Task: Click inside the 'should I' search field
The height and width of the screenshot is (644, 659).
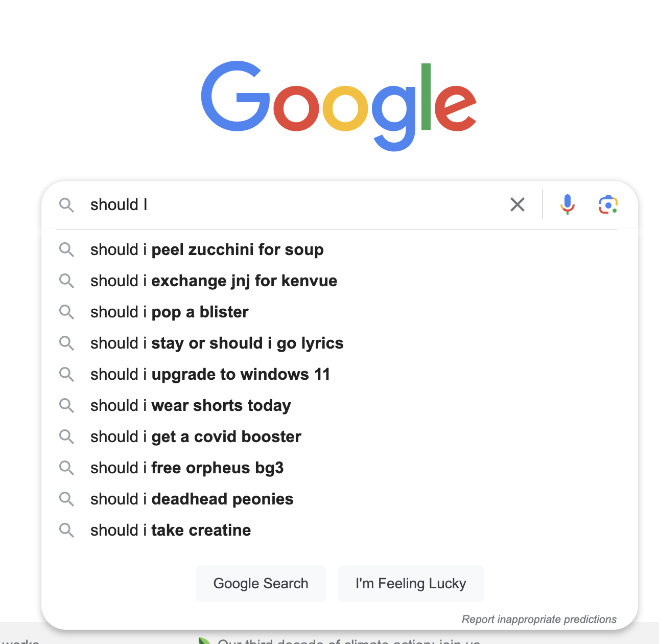Action: tap(296, 205)
